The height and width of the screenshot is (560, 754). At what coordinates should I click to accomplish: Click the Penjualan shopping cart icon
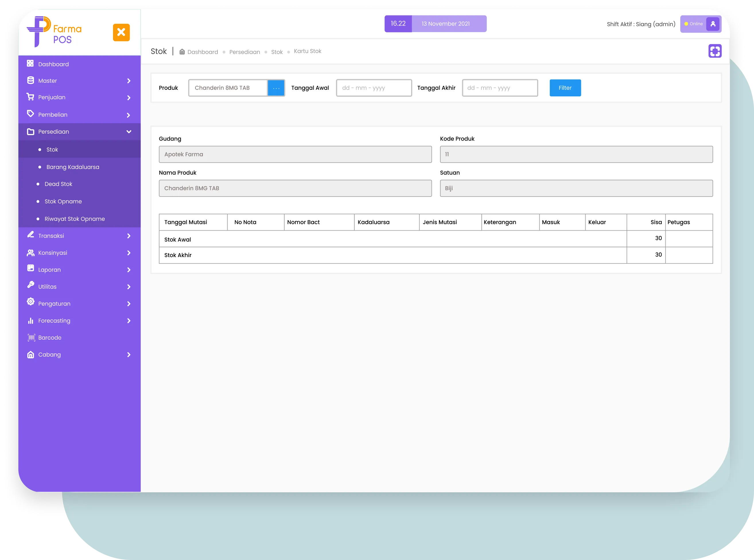pos(30,97)
